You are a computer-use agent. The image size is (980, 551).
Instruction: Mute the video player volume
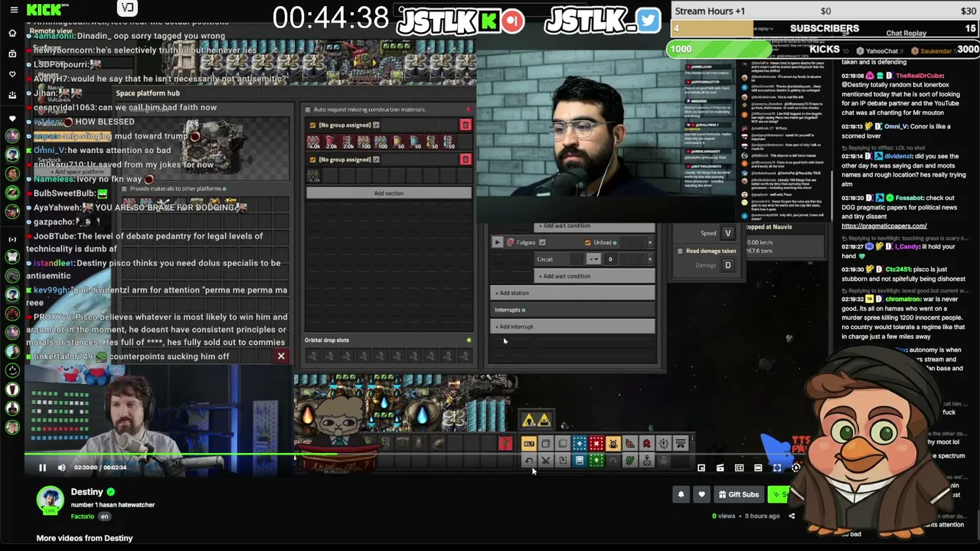pyautogui.click(x=62, y=468)
